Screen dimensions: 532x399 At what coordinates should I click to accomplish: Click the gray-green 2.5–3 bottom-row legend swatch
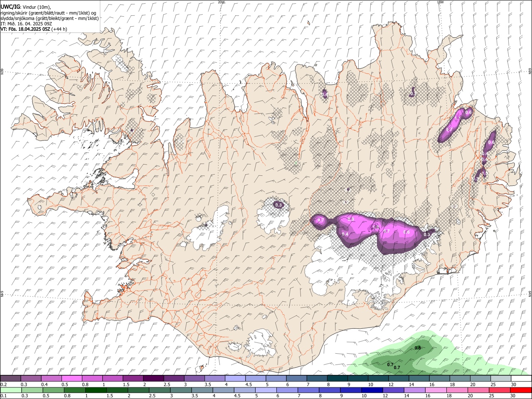[x=160, y=390]
